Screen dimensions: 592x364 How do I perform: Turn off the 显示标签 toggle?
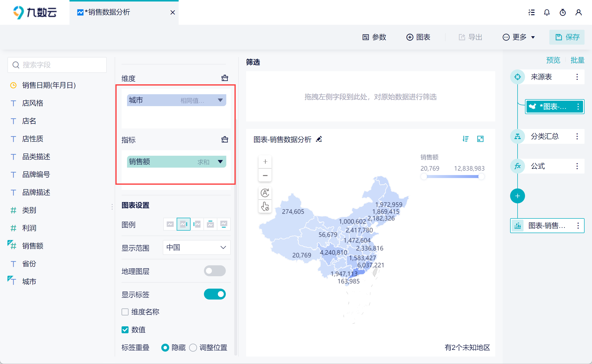[215, 294]
